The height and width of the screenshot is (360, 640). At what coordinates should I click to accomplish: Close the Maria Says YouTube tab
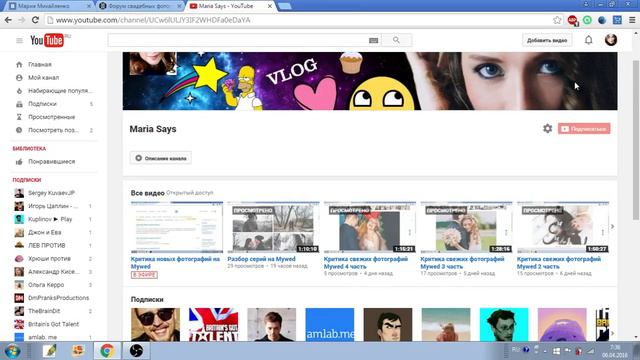(x=270, y=6)
